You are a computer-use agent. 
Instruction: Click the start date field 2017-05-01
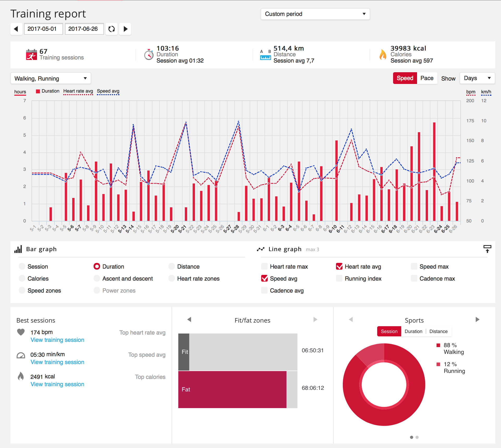coord(43,29)
